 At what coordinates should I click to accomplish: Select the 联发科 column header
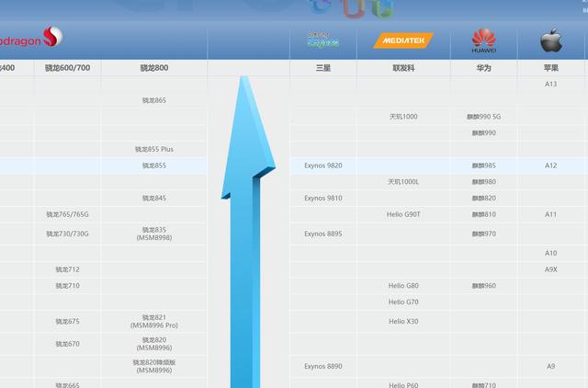tap(403, 68)
